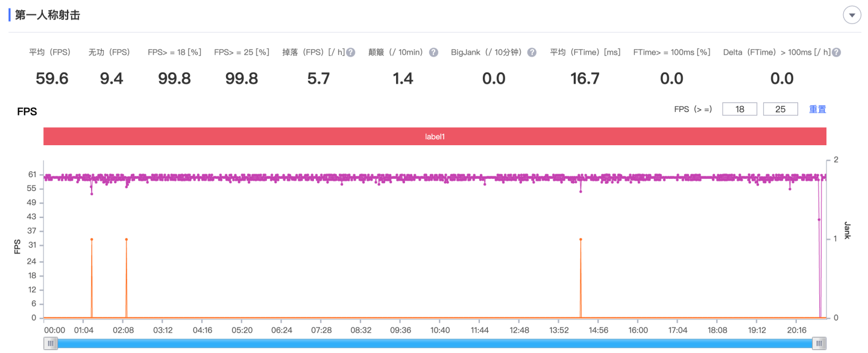
Task: Focus the FPS threshold field showing 25
Action: click(780, 109)
